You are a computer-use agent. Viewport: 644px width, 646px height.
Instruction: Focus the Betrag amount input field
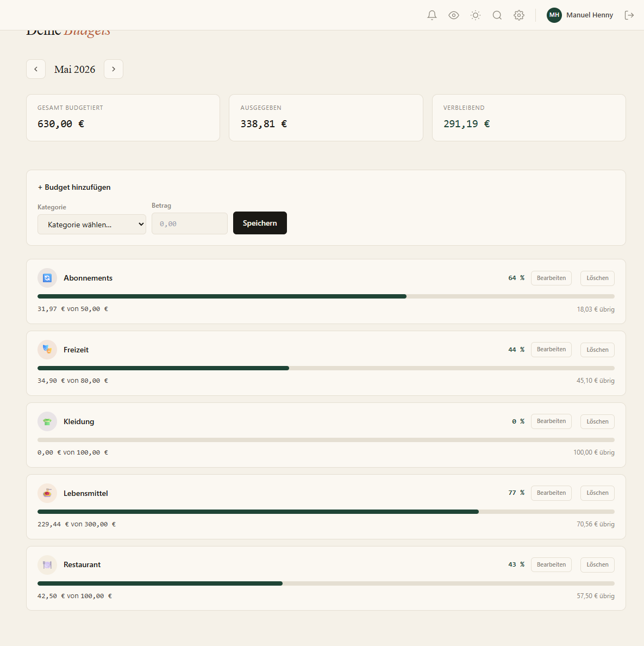point(190,223)
